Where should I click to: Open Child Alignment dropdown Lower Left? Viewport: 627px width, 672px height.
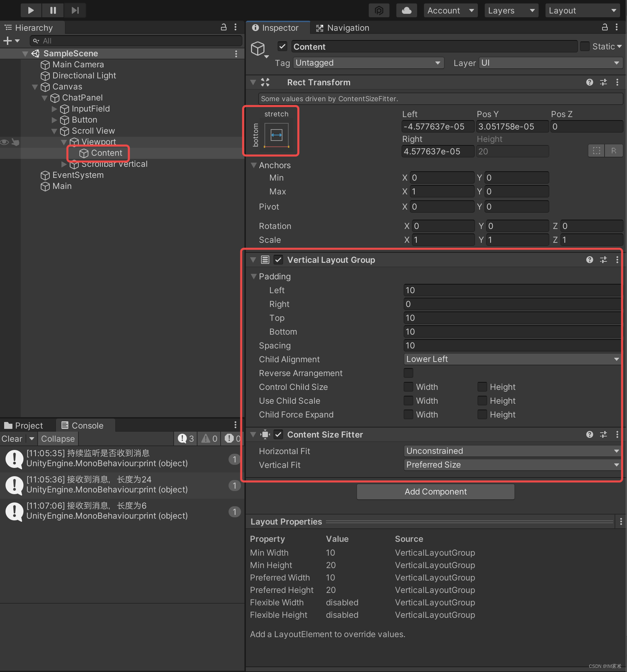pos(512,359)
